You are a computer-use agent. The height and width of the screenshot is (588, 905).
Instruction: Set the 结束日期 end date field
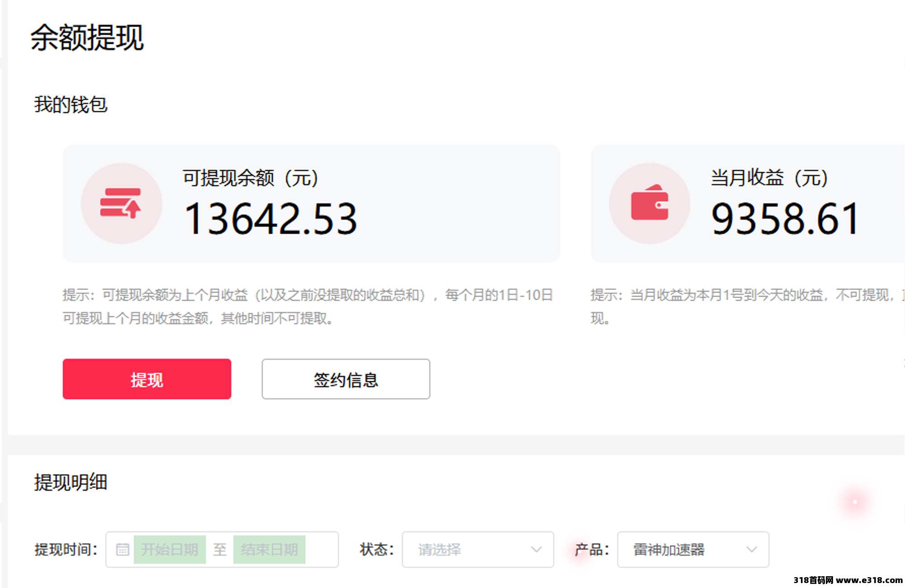point(269,550)
